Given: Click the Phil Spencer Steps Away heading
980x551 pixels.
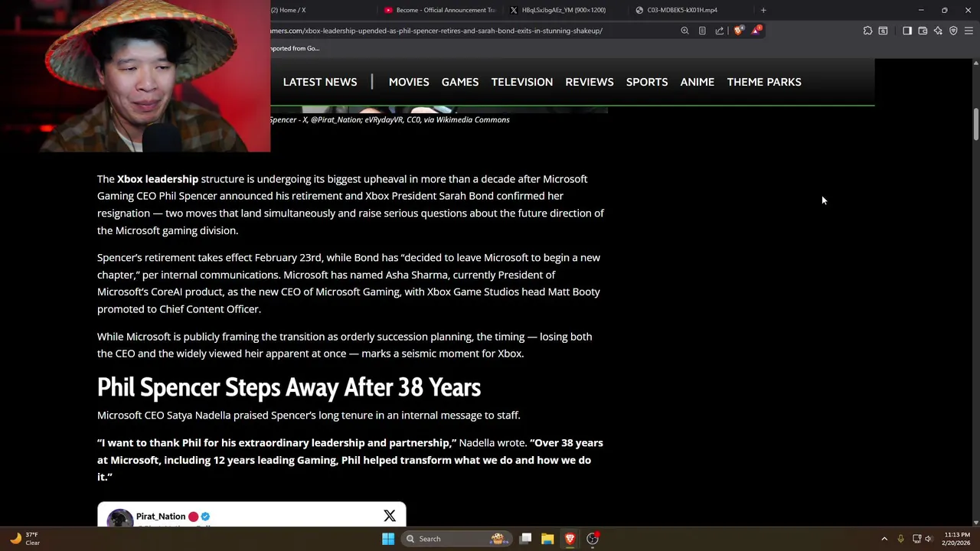Looking at the screenshot, I should (289, 387).
